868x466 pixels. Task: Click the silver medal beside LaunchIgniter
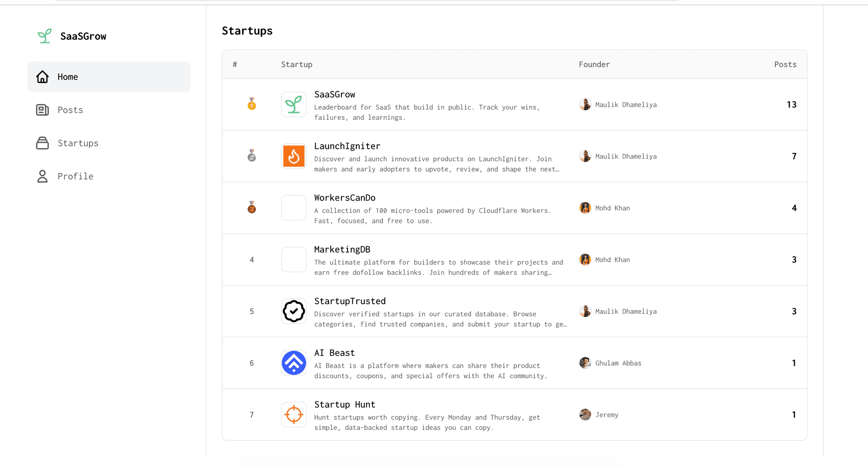251,156
